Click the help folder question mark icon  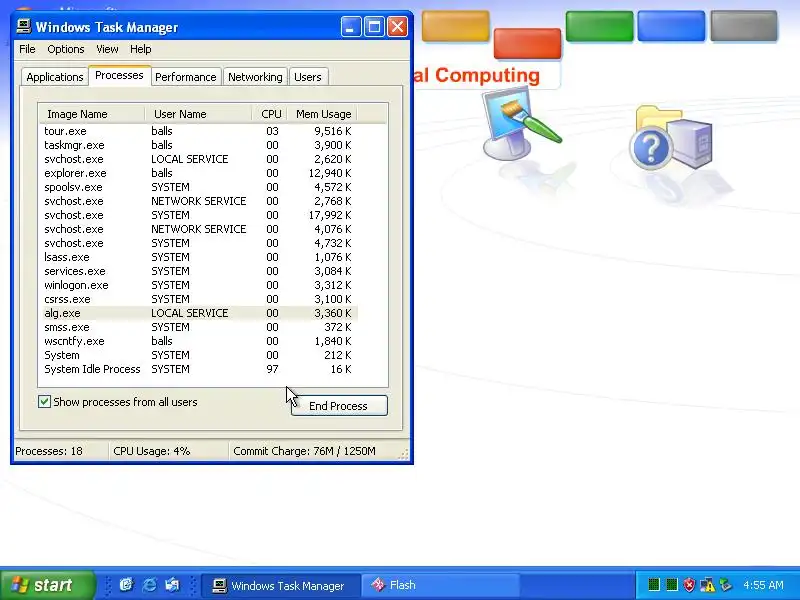(670, 139)
